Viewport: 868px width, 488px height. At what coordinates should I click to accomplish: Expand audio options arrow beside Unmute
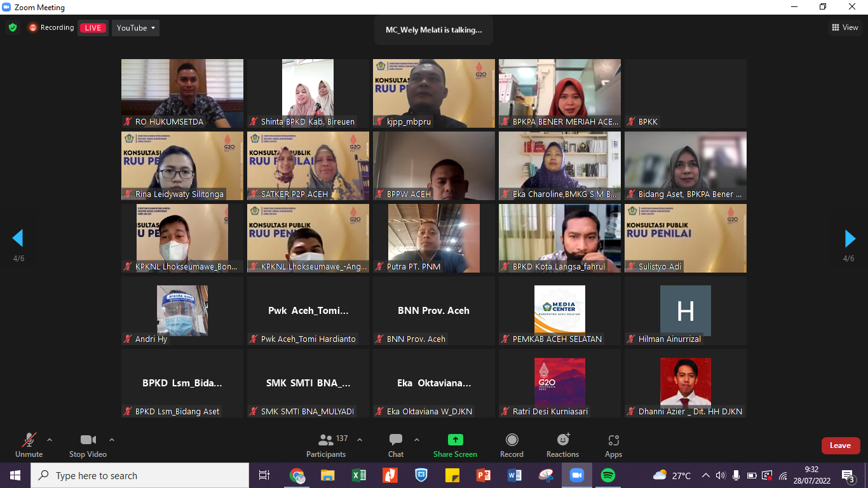pyautogui.click(x=50, y=440)
